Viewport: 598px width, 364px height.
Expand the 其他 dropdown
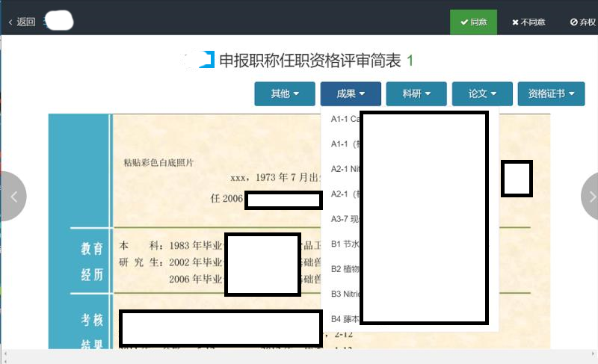click(x=285, y=94)
